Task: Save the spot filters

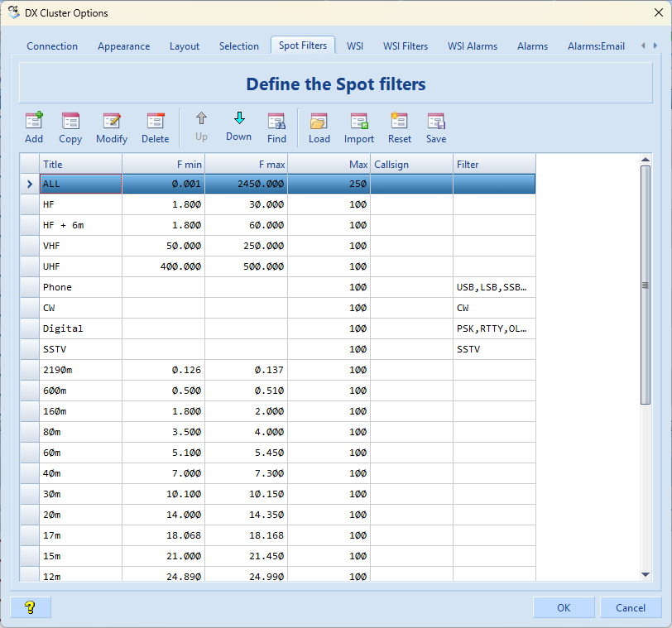Action: 436,127
